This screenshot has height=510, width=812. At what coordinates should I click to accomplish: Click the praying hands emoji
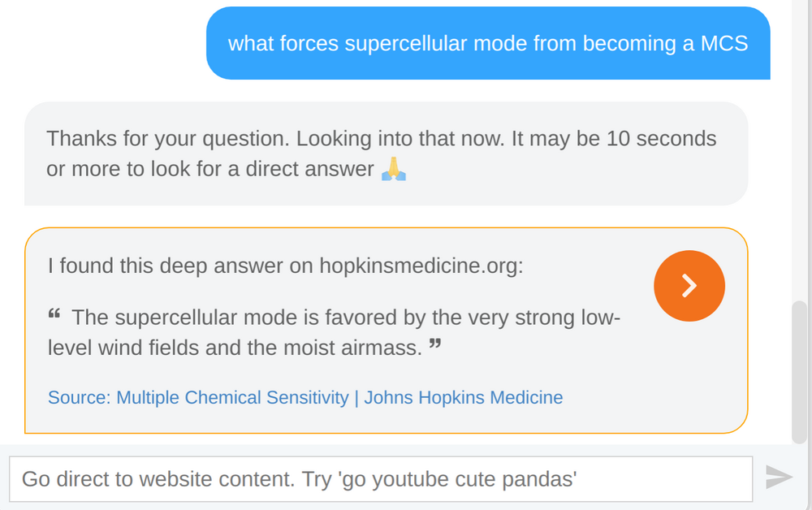[394, 169]
